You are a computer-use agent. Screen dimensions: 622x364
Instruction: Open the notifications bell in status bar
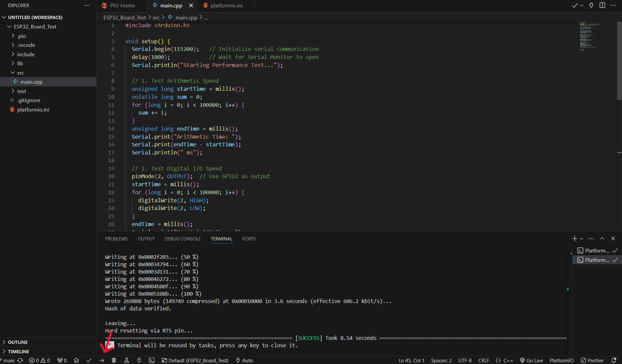(x=614, y=360)
